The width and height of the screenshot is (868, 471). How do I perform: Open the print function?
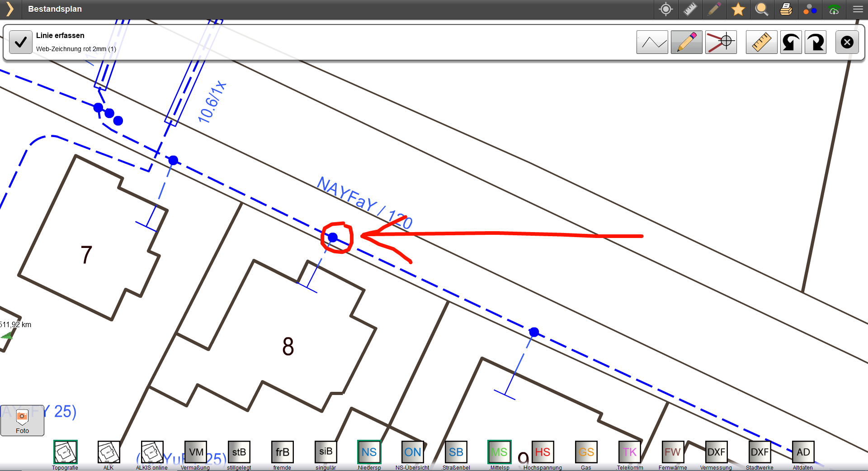[786, 9]
